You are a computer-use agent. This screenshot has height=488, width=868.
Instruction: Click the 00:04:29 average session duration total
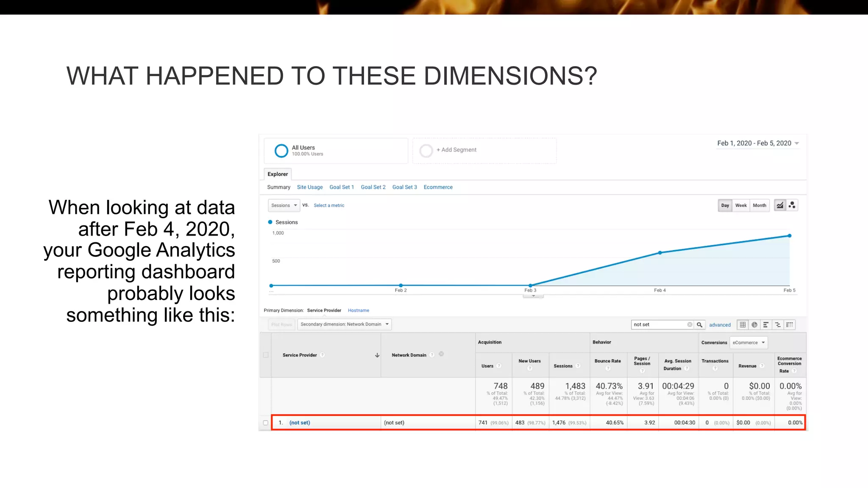tap(678, 386)
